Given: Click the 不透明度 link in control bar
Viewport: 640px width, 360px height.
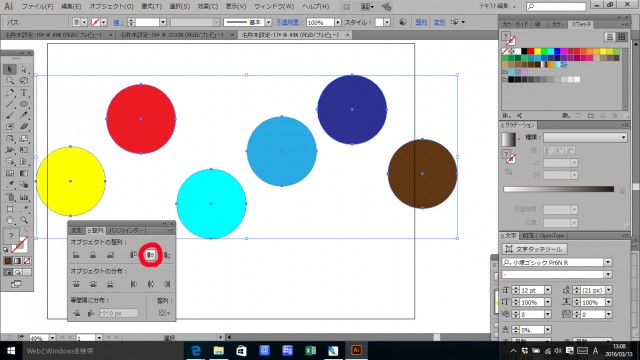Looking at the screenshot, I should [289, 22].
